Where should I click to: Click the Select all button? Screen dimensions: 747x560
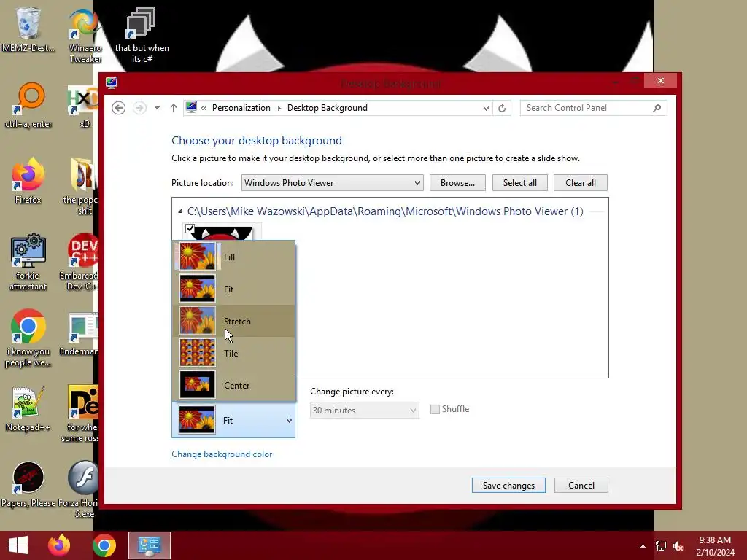(x=519, y=183)
